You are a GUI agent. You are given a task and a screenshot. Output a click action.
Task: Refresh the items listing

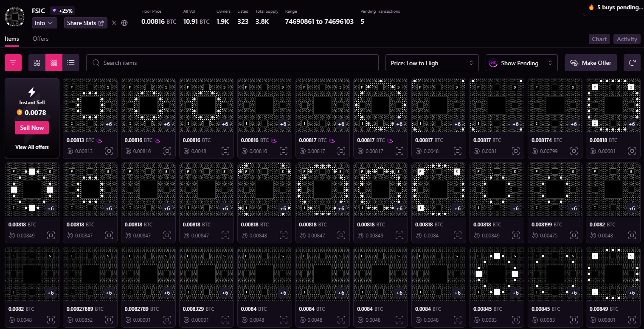pyautogui.click(x=632, y=63)
